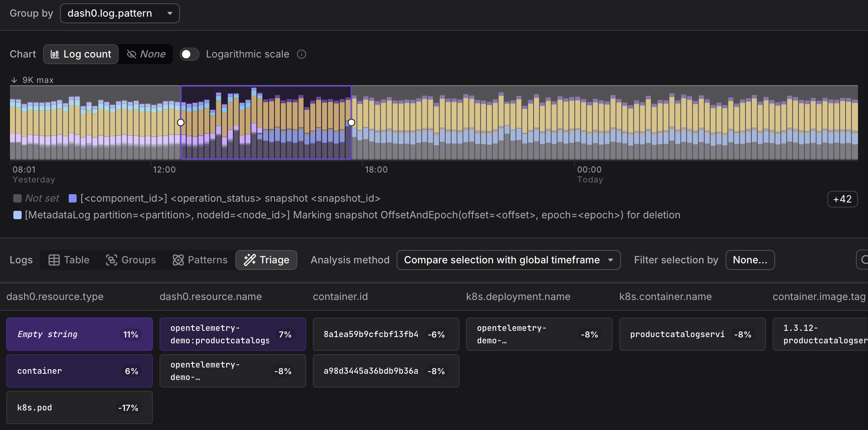Click the down arrow next to 9K max
The image size is (868, 430).
pyautogui.click(x=14, y=80)
